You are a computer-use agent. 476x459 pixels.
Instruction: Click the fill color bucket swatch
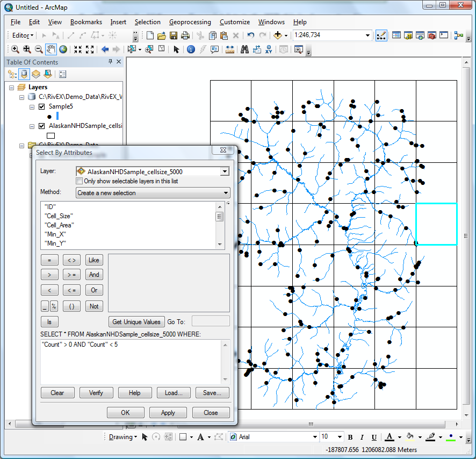(x=410, y=437)
